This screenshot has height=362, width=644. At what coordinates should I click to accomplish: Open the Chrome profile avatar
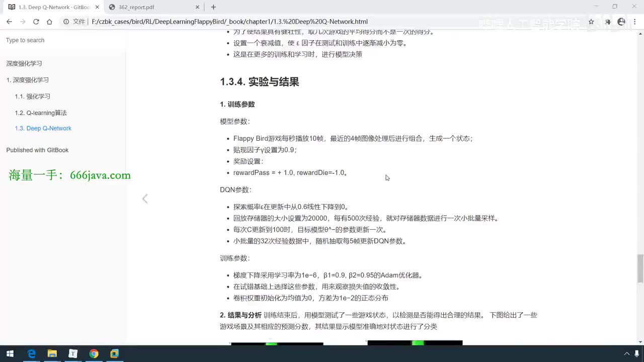(x=621, y=22)
